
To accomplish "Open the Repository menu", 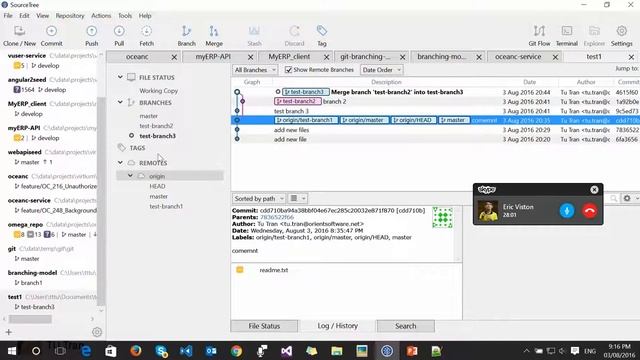I will pyautogui.click(x=70, y=16).
